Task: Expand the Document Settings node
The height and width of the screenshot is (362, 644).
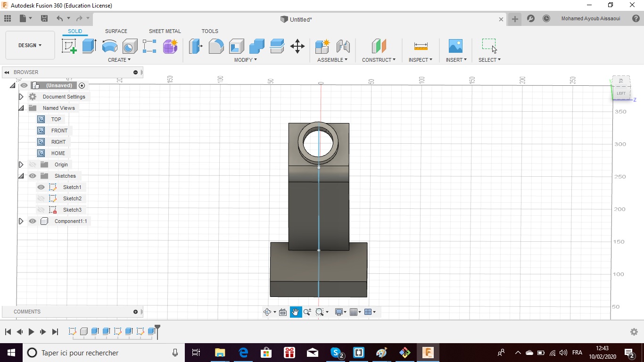Action: point(21,97)
